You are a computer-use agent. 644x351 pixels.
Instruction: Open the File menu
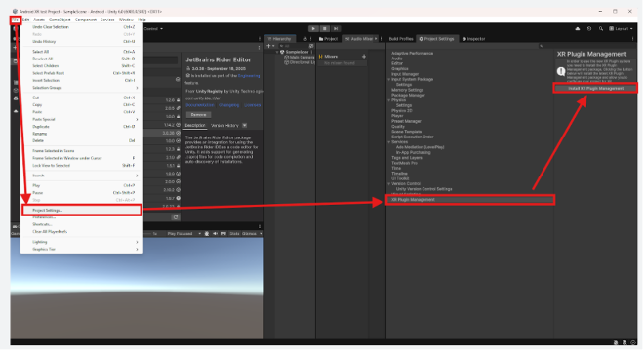(x=16, y=19)
